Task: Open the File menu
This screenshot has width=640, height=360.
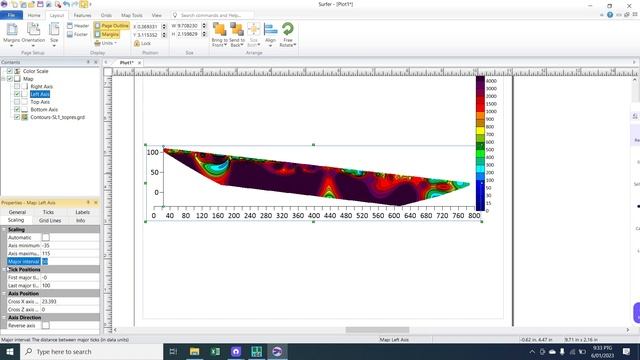Action: pyautogui.click(x=11, y=15)
